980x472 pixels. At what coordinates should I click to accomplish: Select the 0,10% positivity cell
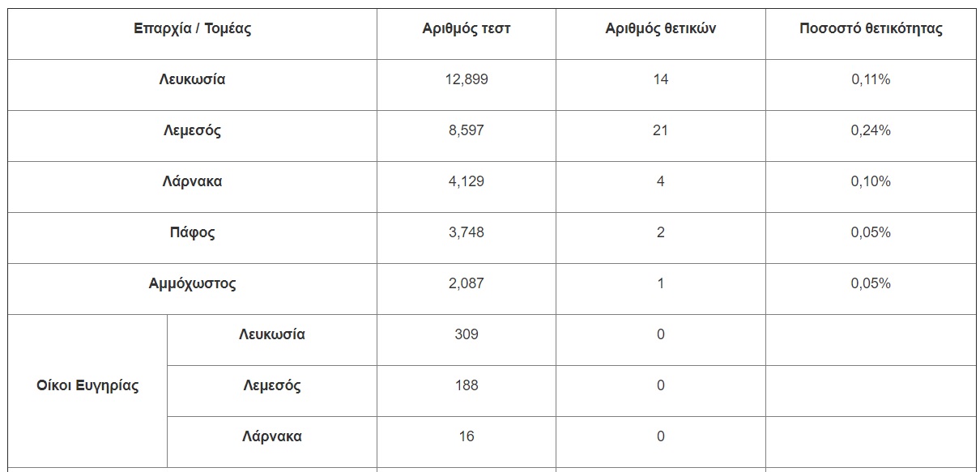pyautogui.click(x=871, y=181)
